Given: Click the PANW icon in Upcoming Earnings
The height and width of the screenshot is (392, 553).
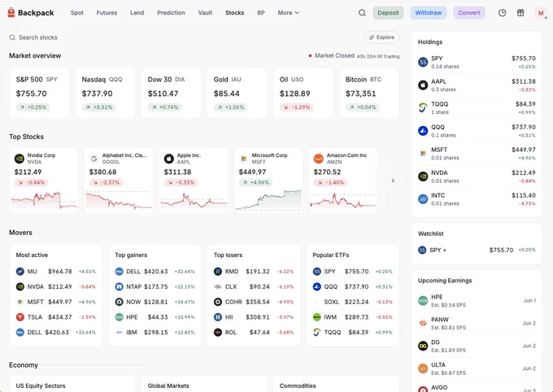Looking at the screenshot, I should 423,323.
